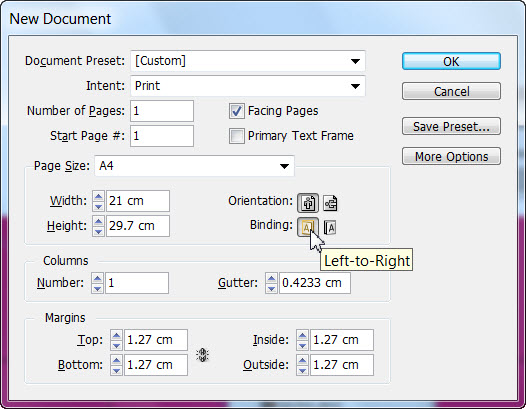The width and height of the screenshot is (526, 409).
Task: Click the Inside margin input field
Action: tap(341, 340)
